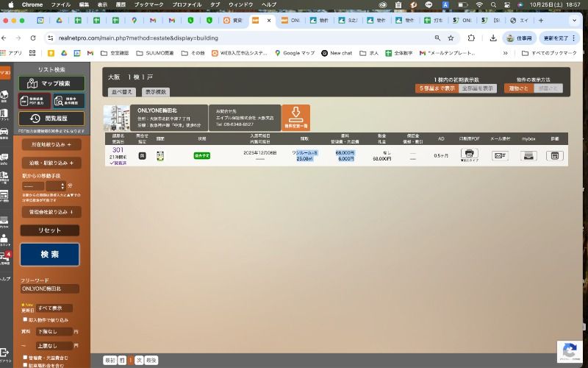Click the マップ検索 map search button
The image size is (588, 368).
(x=51, y=83)
